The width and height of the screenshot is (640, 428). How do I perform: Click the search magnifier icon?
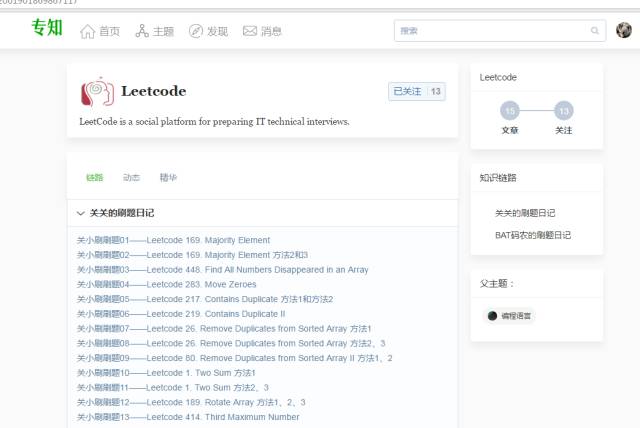[595, 31]
